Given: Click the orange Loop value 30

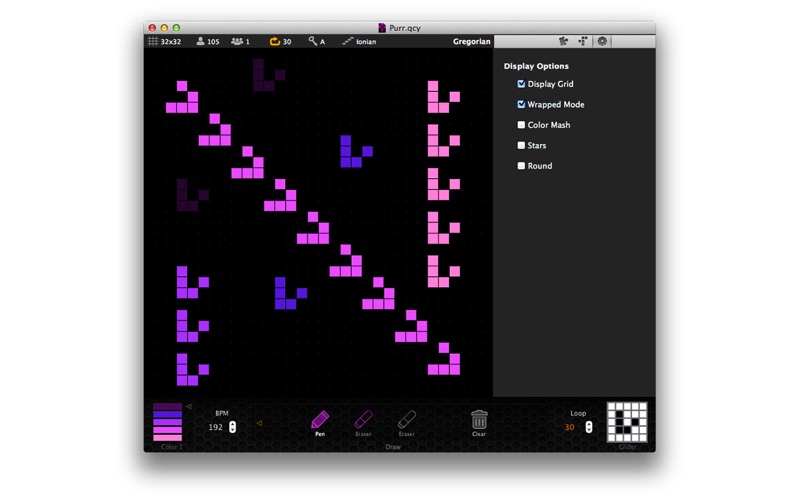Looking at the screenshot, I should [569, 427].
